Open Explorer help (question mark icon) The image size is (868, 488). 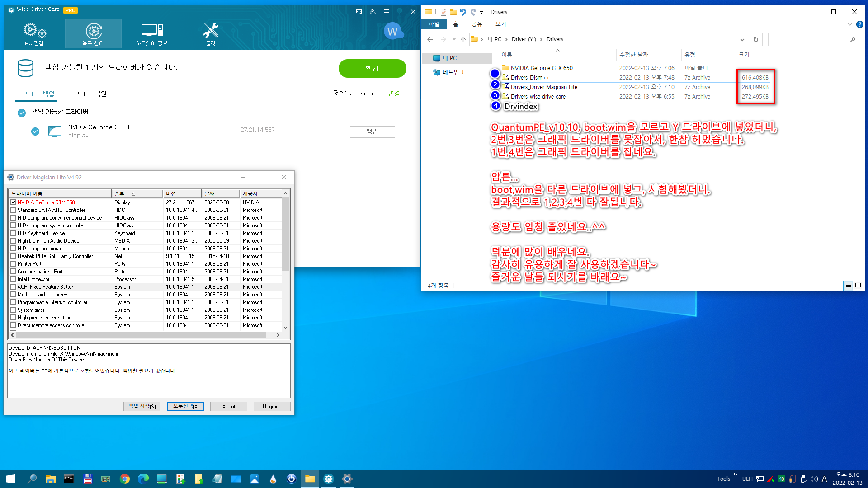859,24
